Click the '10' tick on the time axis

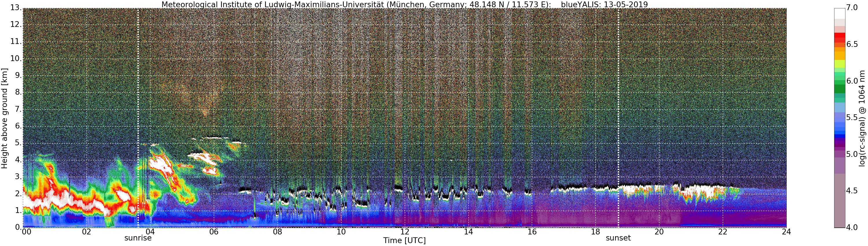[341, 232]
